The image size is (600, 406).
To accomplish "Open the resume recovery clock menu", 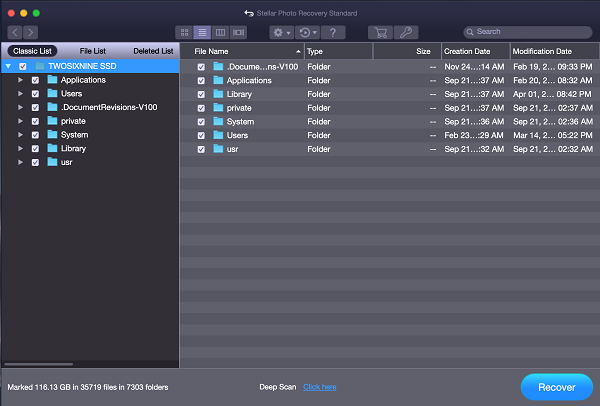I will pyautogui.click(x=307, y=33).
